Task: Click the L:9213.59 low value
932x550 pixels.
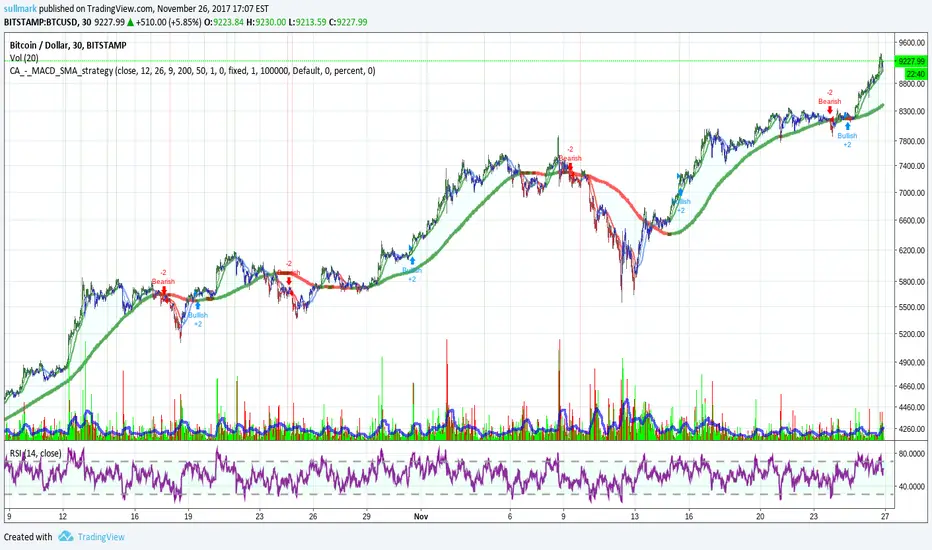Action: pos(307,22)
